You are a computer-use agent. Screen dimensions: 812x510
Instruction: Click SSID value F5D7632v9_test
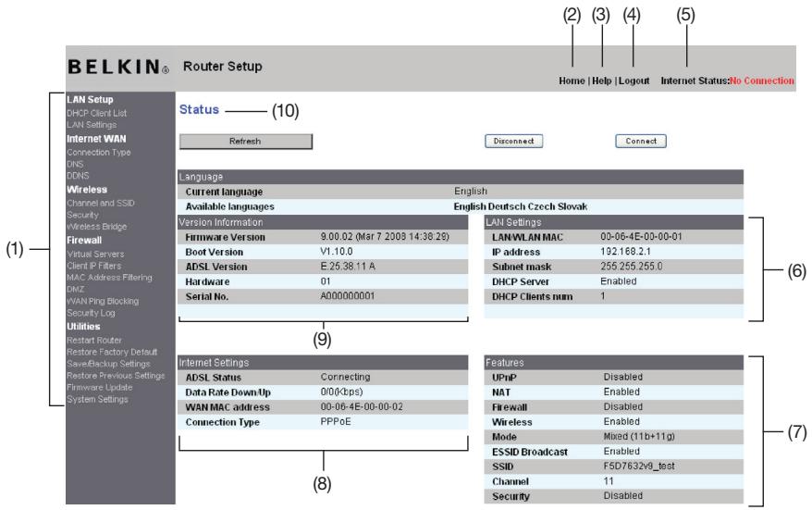click(x=639, y=466)
